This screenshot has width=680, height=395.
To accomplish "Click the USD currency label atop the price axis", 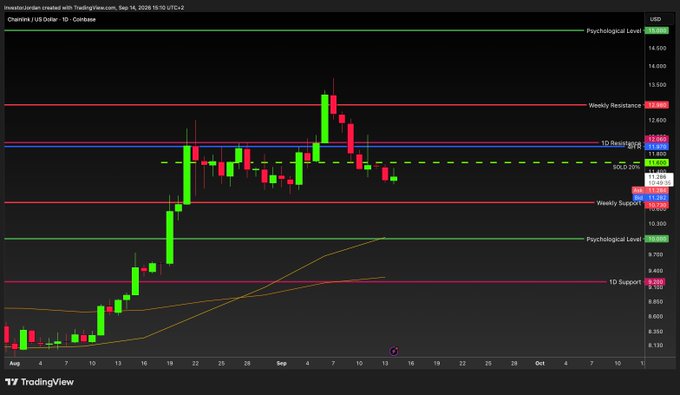I will 655,19.
